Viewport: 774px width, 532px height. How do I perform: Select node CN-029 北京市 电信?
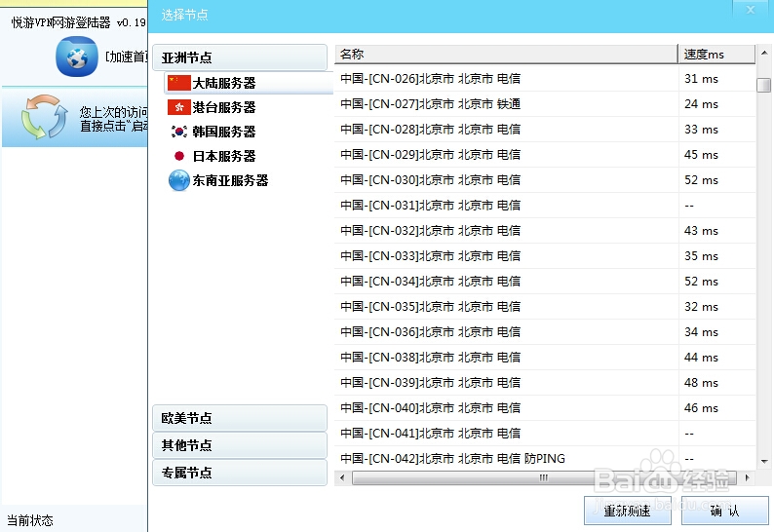click(545, 155)
